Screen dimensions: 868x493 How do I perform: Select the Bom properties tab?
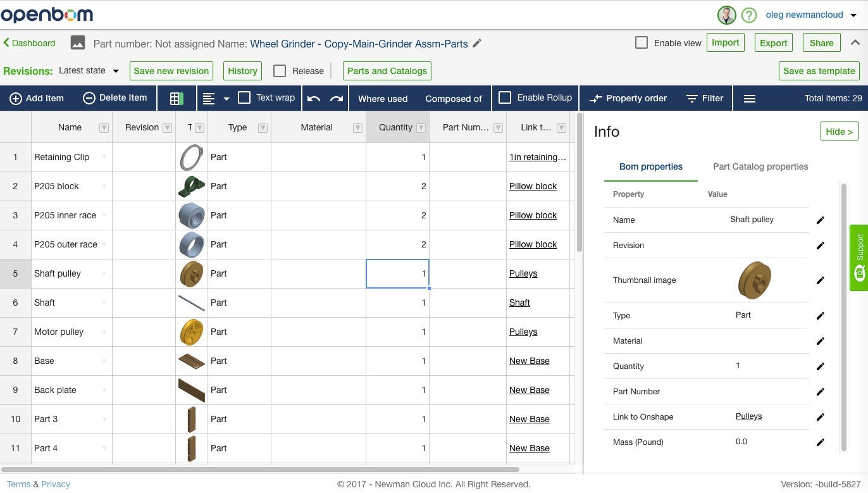[x=650, y=166]
